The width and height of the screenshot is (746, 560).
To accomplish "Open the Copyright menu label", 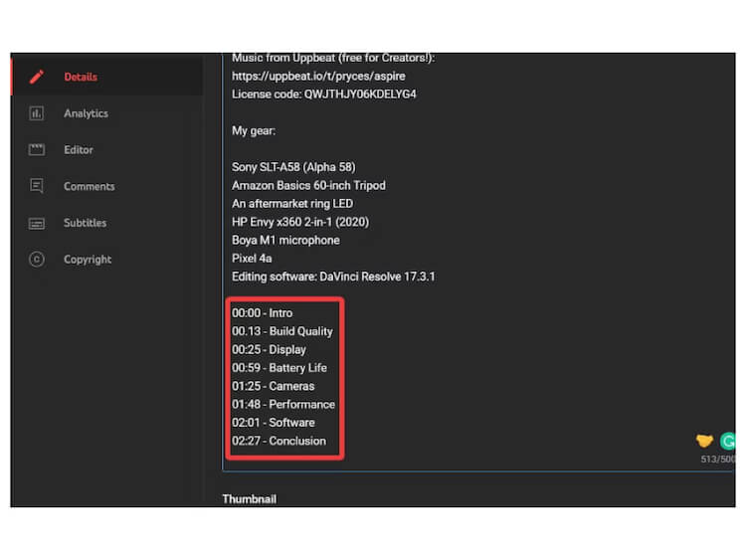I will pos(88,260).
